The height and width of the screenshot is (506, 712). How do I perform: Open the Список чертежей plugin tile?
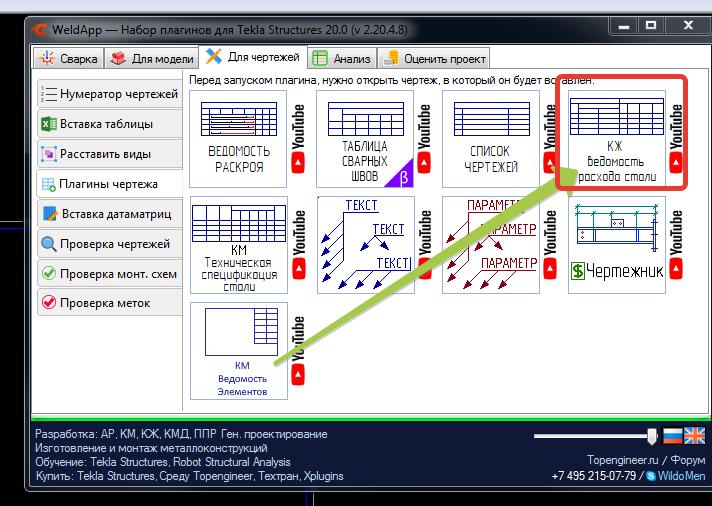[x=491, y=139]
